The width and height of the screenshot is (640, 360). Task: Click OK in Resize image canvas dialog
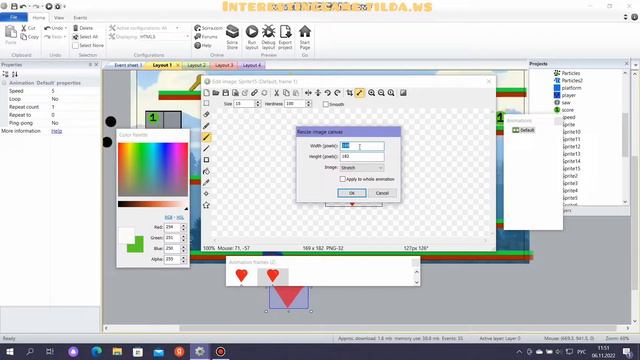pyautogui.click(x=352, y=193)
